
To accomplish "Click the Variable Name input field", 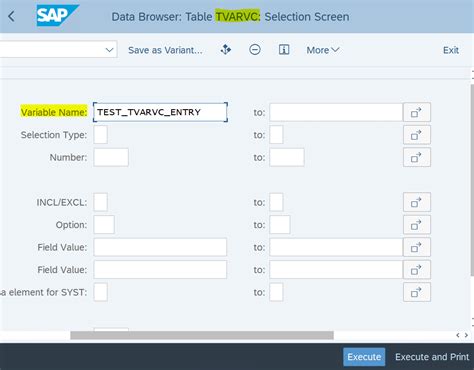I will 160,112.
